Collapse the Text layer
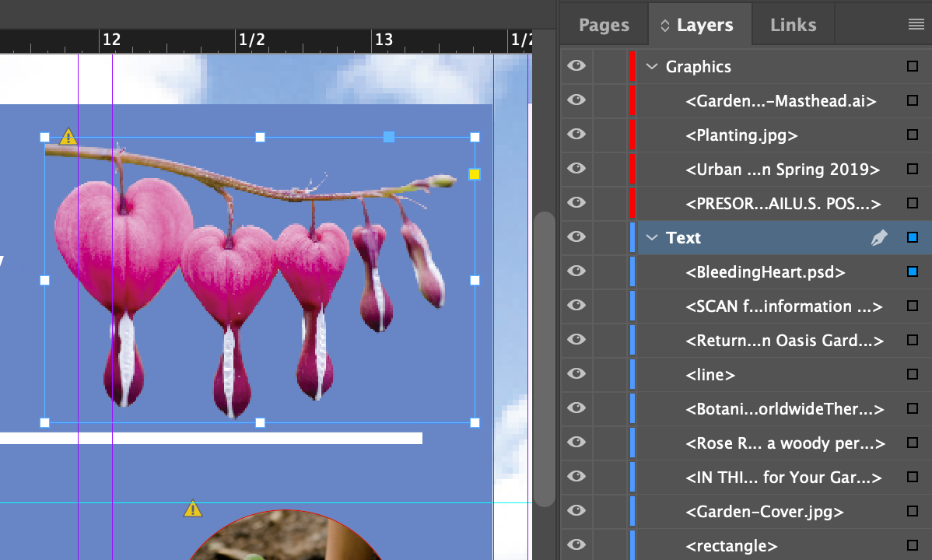The image size is (932, 560). [x=652, y=238]
